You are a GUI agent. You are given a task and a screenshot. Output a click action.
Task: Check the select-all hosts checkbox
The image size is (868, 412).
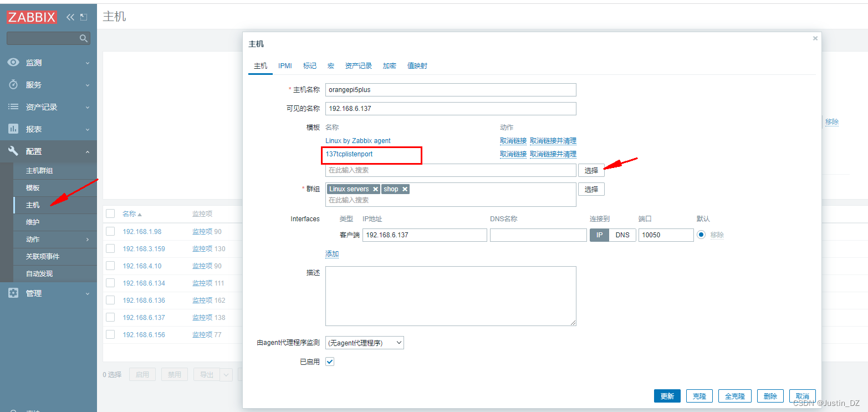point(110,213)
